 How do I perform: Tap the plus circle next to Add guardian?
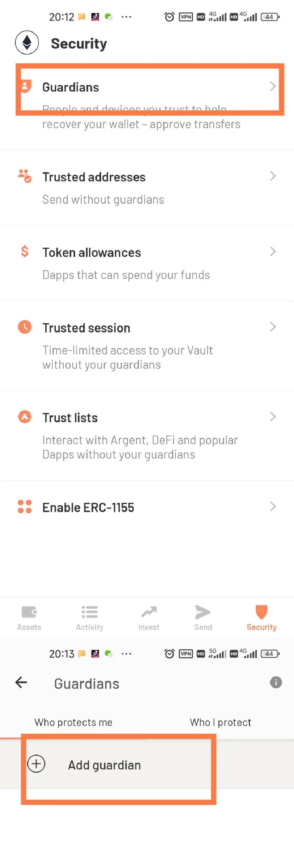(36, 764)
